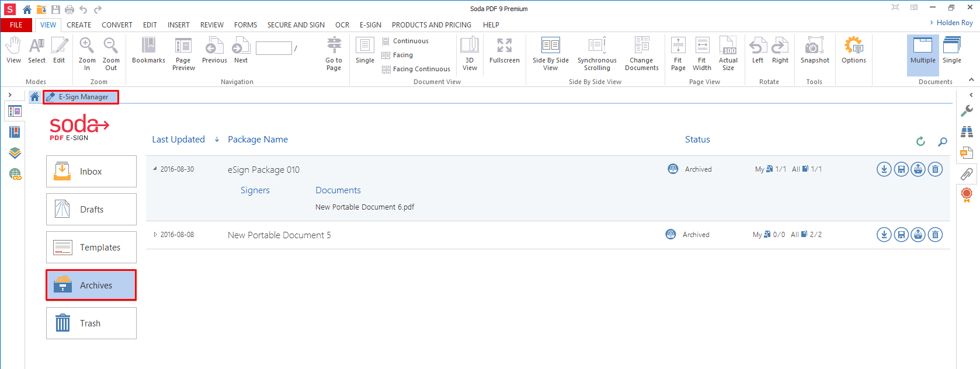Viewport: 980px width, 369px height.
Task: Sort by Package Name column
Action: point(258,140)
